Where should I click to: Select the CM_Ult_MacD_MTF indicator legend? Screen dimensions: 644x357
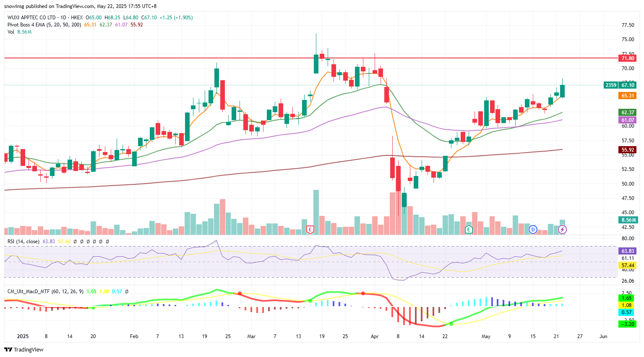(x=45, y=291)
